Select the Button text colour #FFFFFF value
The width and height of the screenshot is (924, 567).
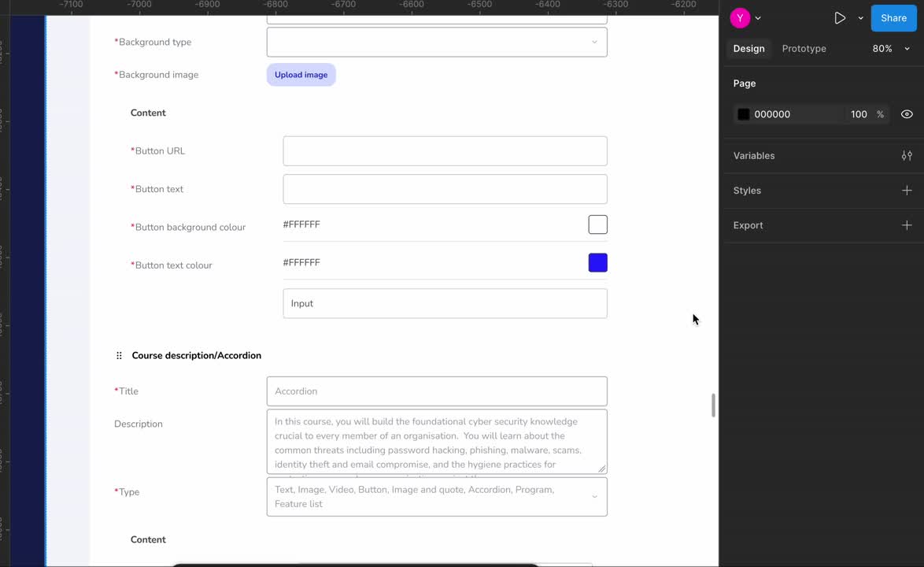pyautogui.click(x=301, y=263)
